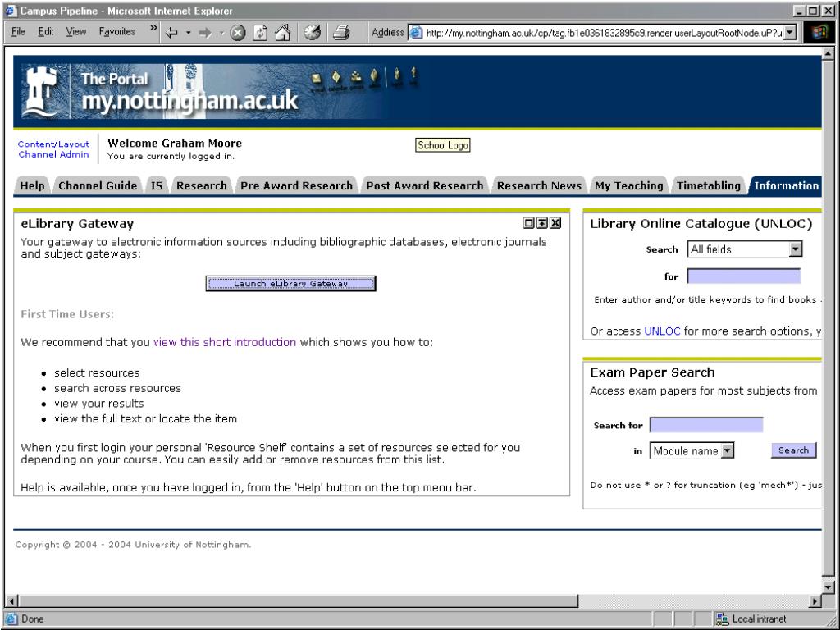Click the Launch eLibrary Gateway button

click(291, 283)
